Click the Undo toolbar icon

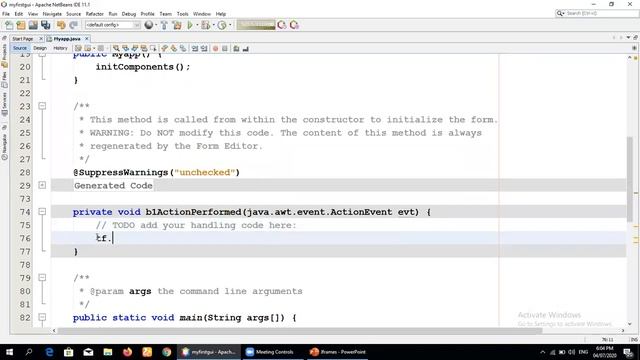[x=61, y=25]
